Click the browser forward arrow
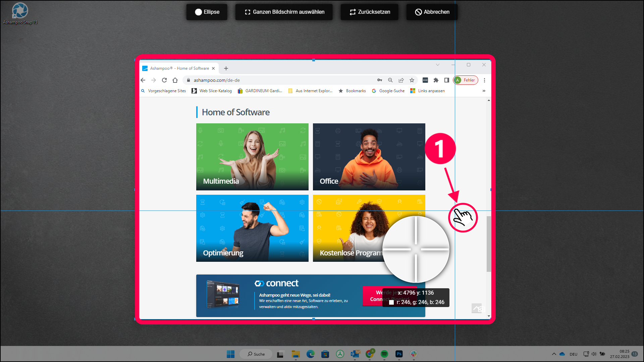644x362 pixels. pos(154,80)
